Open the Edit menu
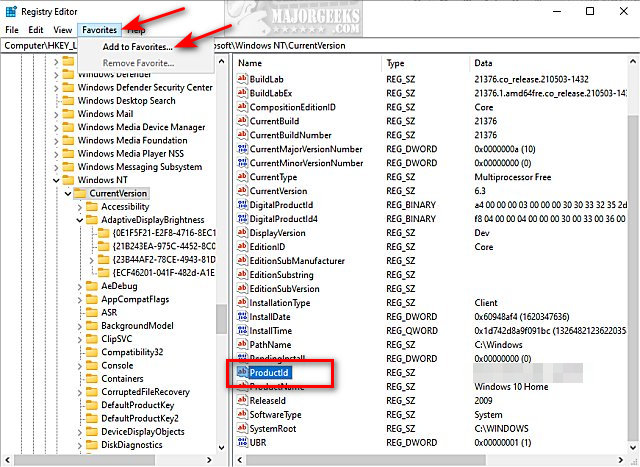Screen dimensions: 640x467 [36, 30]
